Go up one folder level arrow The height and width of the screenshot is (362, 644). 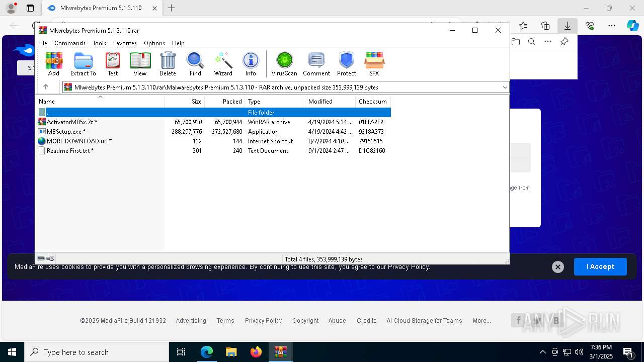click(46, 87)
